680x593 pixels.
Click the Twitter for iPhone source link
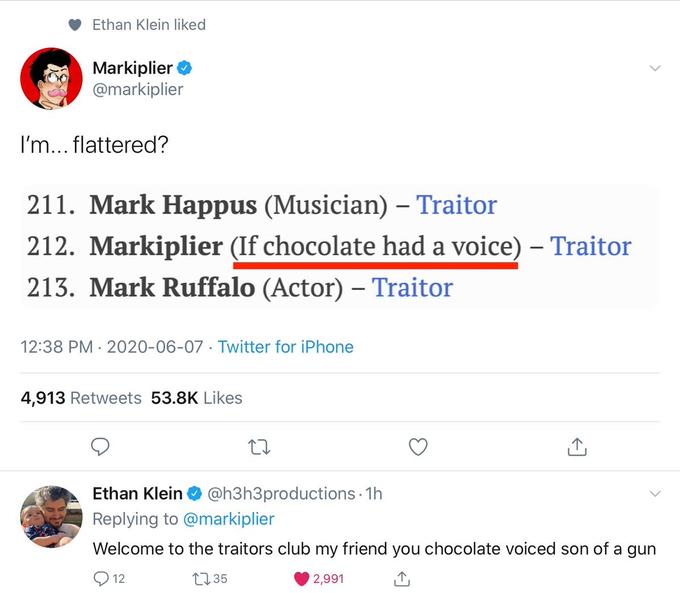(285, 347)
